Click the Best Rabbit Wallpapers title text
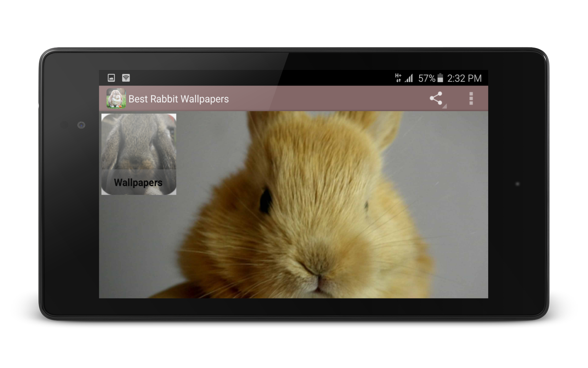 (x=179, y=99)
